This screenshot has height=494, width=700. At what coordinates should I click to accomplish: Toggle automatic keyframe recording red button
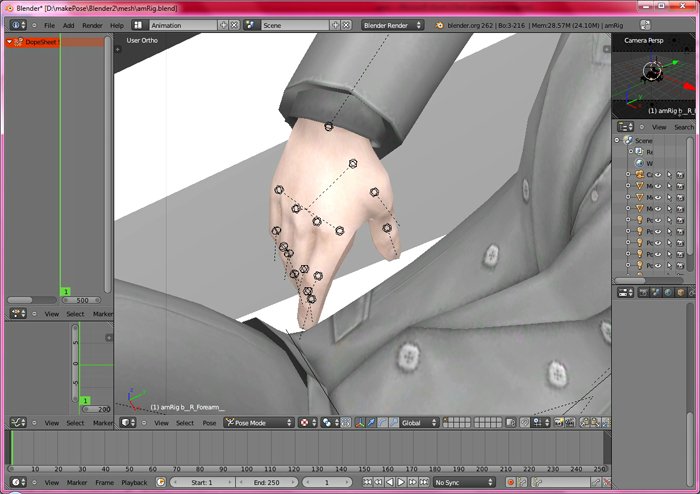tap(511, 482)
